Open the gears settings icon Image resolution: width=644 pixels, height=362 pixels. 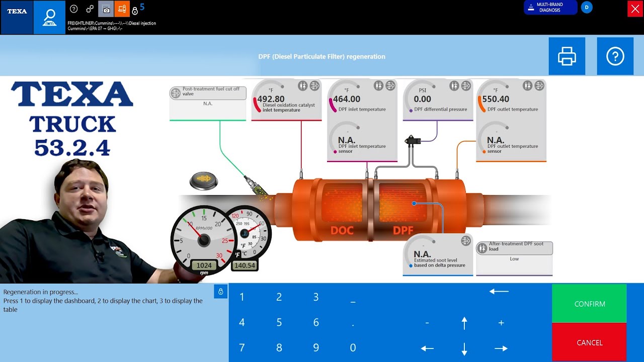[90, 9]
